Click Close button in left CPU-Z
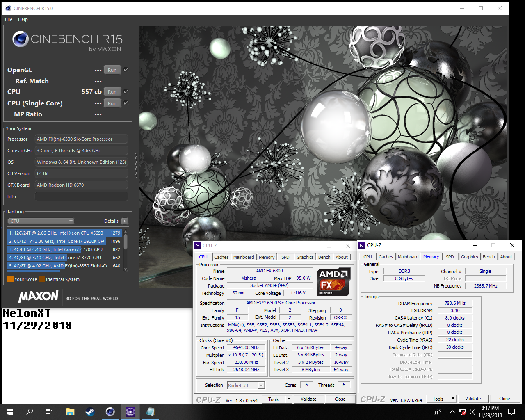 pos(340,399)
